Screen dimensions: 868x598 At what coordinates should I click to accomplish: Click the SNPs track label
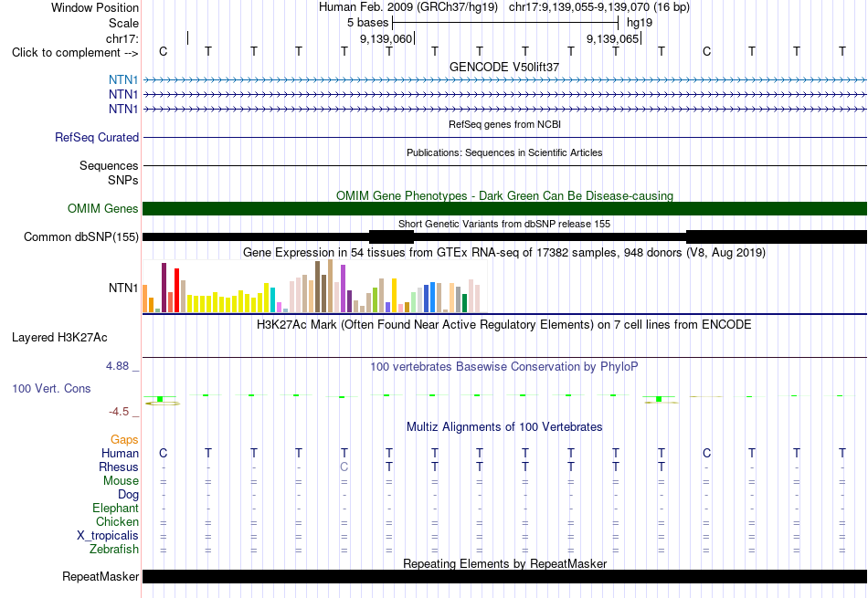123,180
